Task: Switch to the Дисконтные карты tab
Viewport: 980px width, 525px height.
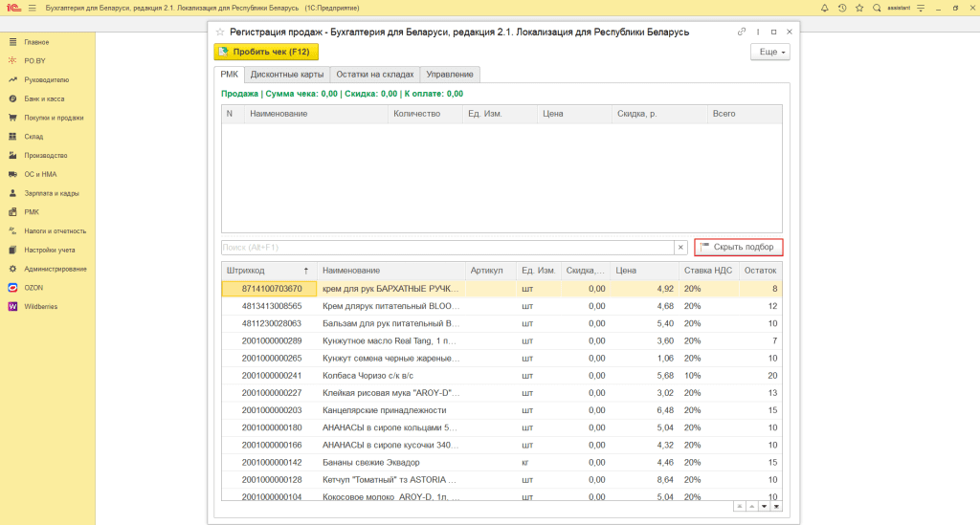Action: click(287, 75)
